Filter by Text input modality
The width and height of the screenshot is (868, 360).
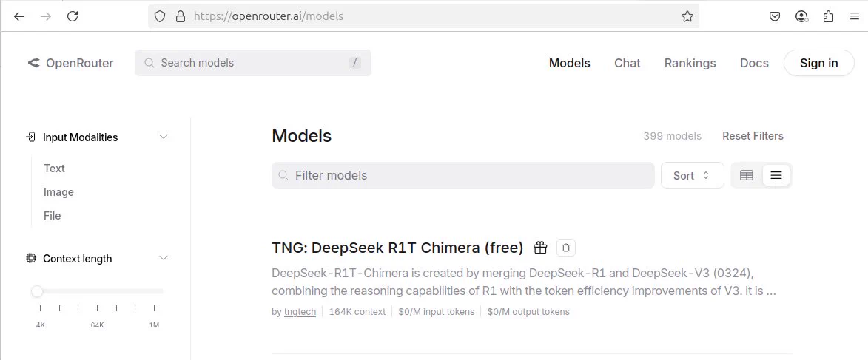(x=54, y=168)
